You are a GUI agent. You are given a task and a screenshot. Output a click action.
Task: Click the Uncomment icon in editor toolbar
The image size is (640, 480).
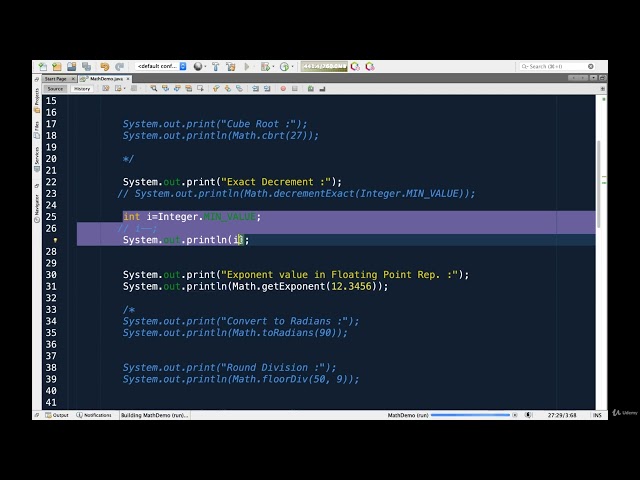322,89
